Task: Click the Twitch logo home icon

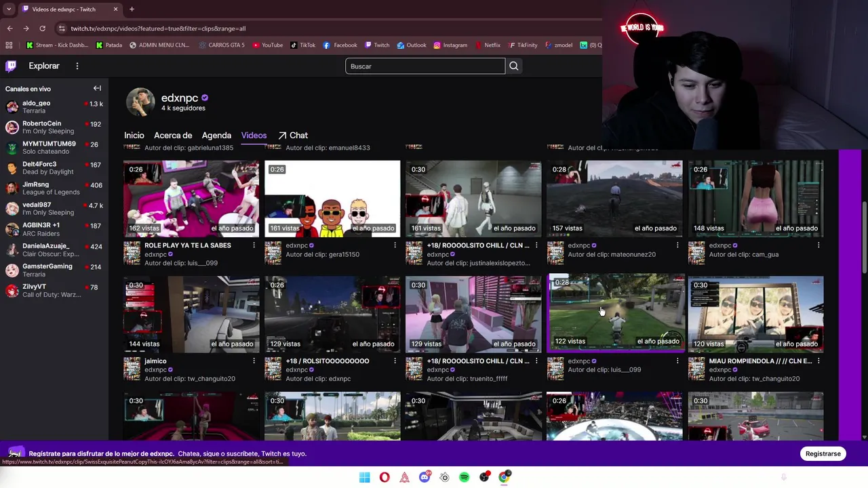Action: pyautogui.click(x=11, y=66)
